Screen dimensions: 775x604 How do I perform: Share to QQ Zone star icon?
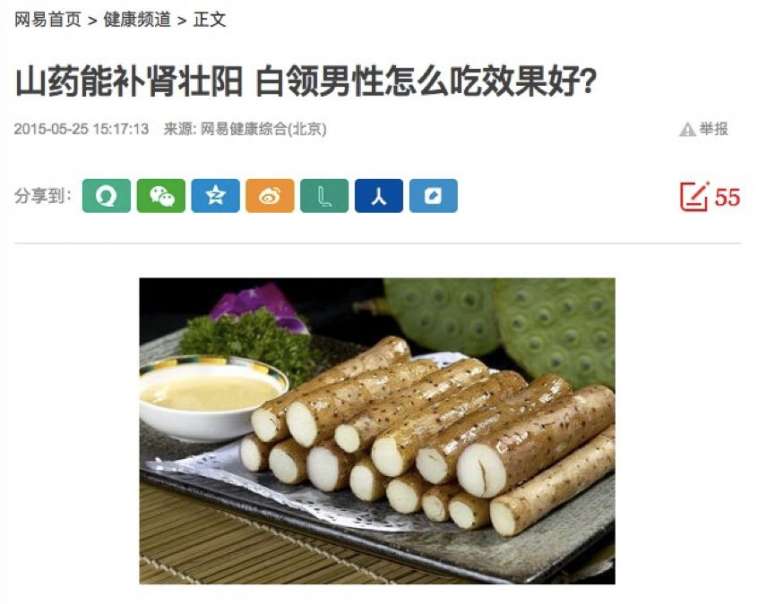click(x=215, y=196)
